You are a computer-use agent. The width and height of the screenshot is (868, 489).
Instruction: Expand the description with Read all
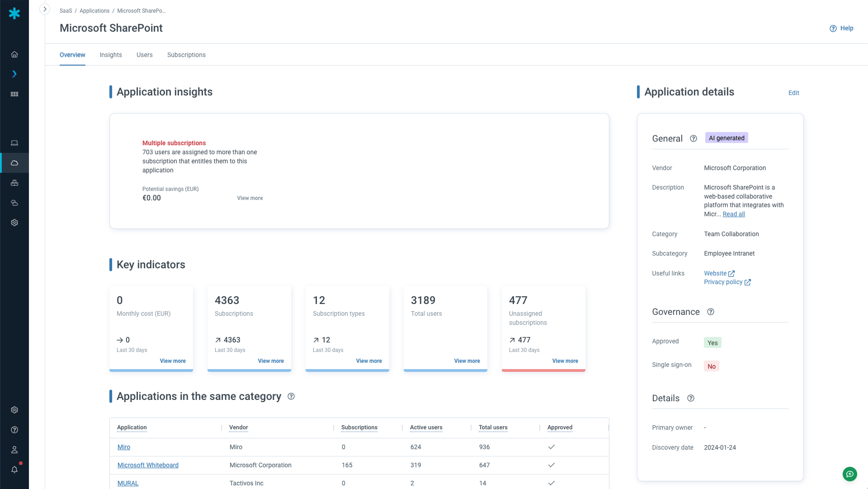point(733,214)
